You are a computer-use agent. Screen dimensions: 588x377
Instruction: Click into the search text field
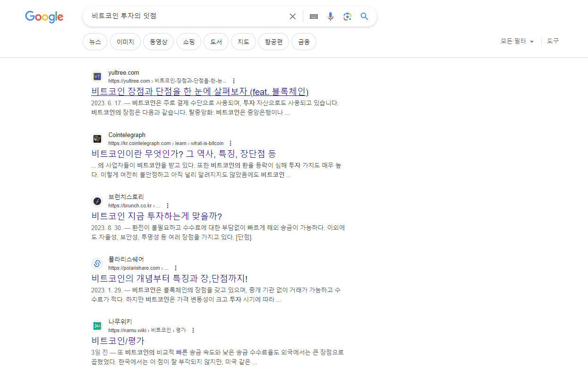pos(189,17)
